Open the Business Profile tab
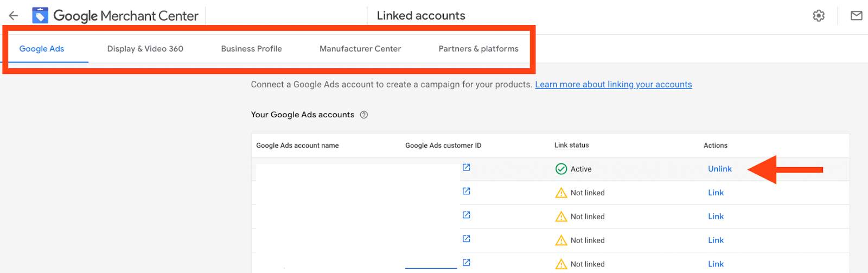The image size is (868, 273). pyautogui.click(x=251, y=49)
